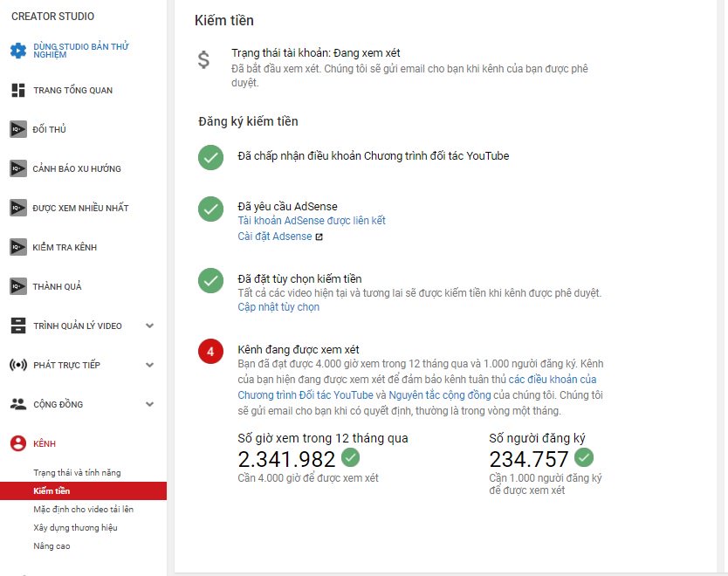The width and height of the screenshot is (728, 576).
Task: Click Đã chấp nhận điều khoản Chương trình text
Action: pyautogui.click(x=374, y=156)
